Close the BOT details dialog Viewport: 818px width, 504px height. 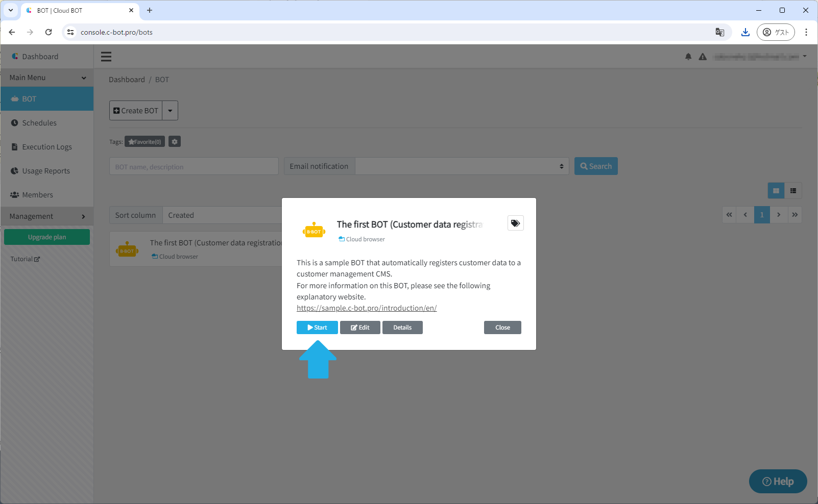tap(502, 327)
